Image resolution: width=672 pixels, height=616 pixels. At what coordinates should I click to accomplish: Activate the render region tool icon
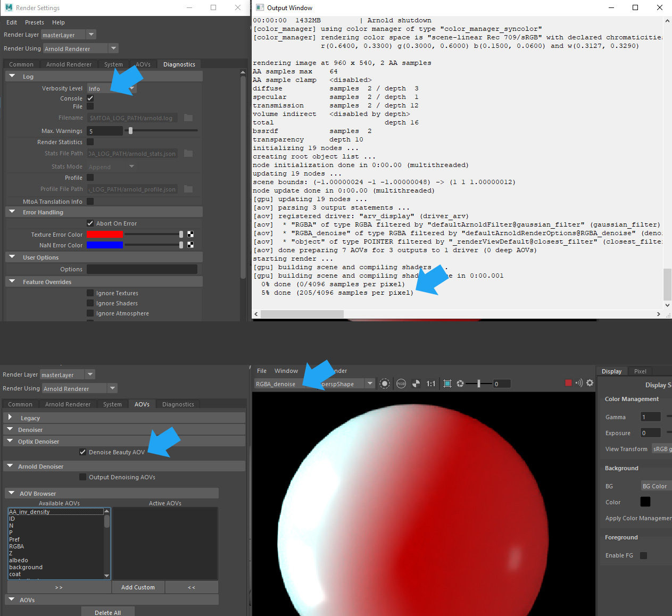click(x=385, y=384)
